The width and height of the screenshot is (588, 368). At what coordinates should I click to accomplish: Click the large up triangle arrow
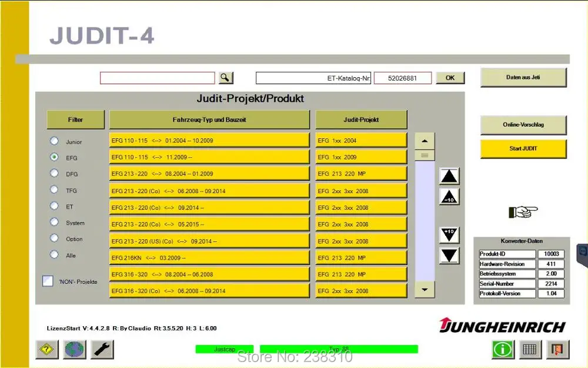point(449,176)
